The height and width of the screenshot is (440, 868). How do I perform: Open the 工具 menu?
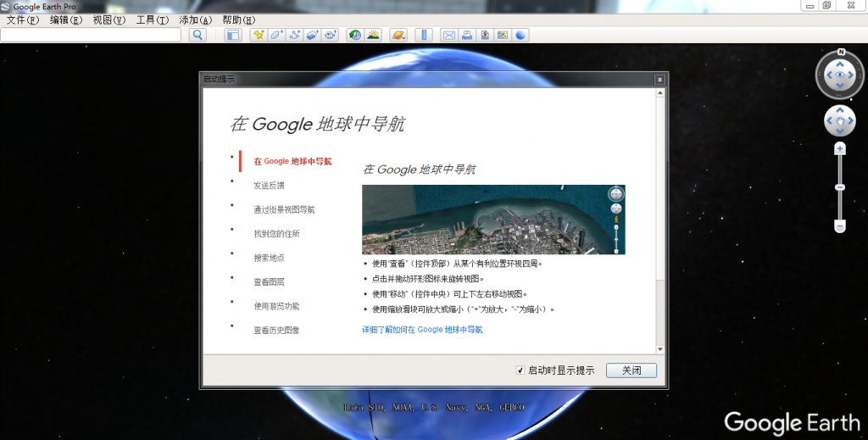pyautogui.click(x=153, y=19)
